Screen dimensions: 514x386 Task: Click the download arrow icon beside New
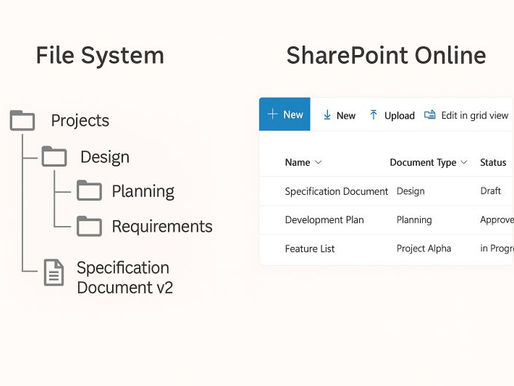point(327,115)
